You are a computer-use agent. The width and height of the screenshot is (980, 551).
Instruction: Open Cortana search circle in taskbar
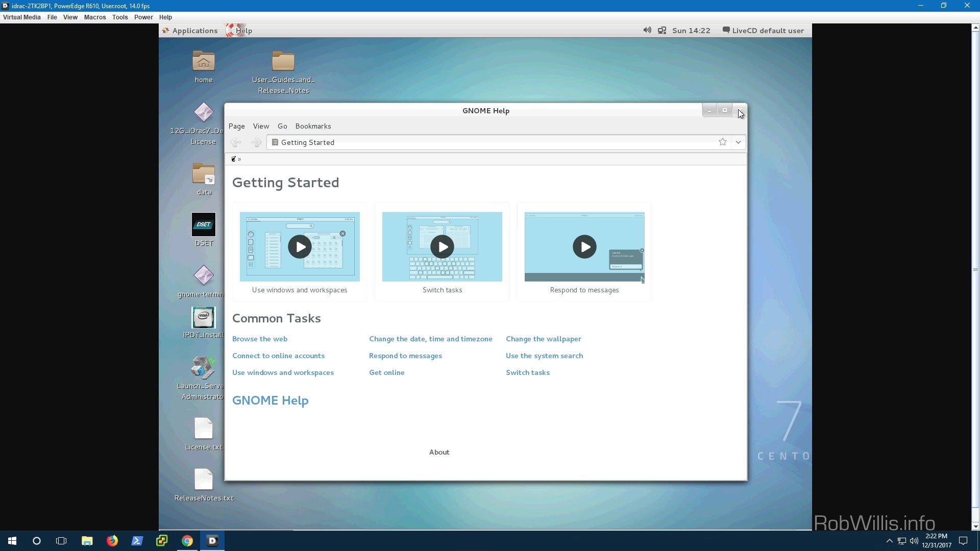coord(37,541)
